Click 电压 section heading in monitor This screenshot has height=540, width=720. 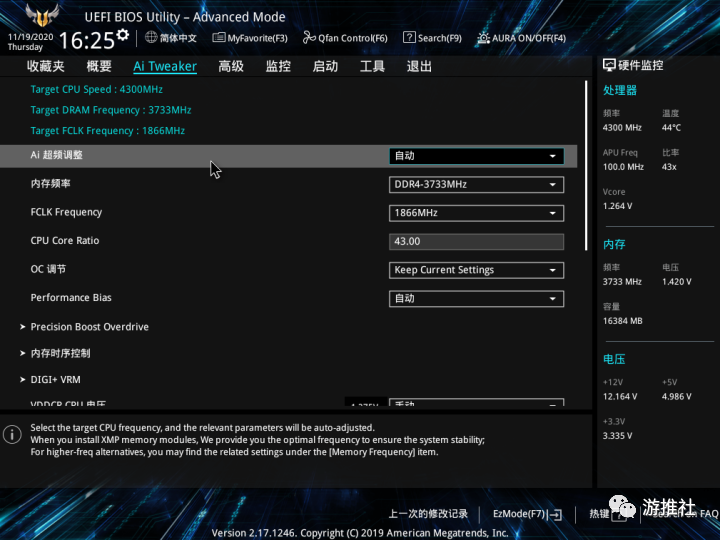point(614,359)
